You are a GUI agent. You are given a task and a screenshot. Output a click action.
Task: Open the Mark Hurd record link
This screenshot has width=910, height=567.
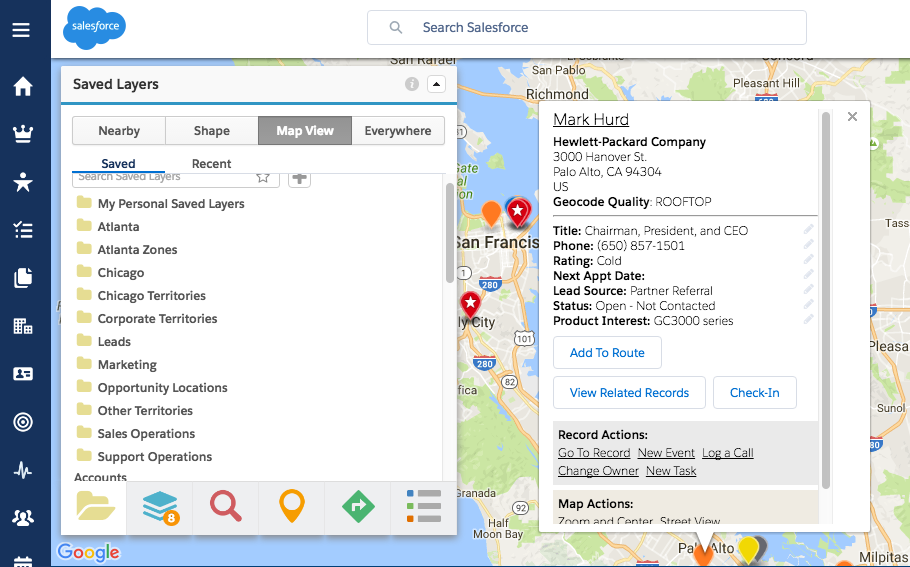click(591, 120)
